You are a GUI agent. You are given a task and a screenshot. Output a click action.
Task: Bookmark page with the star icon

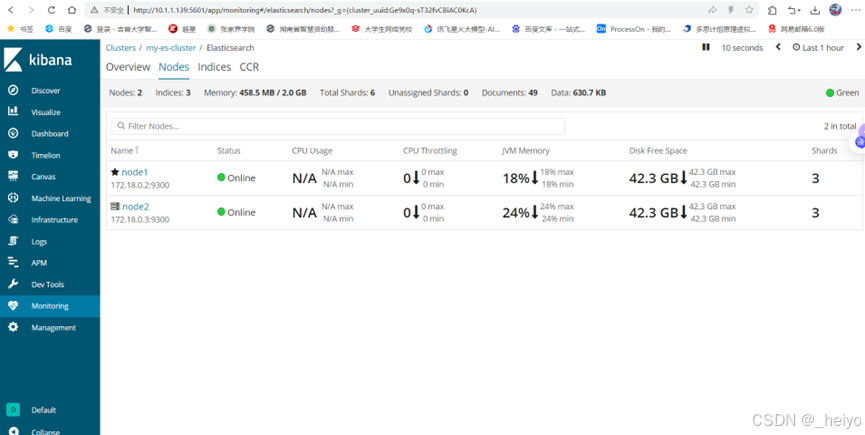pyautogui.click(x=749, y=10)
